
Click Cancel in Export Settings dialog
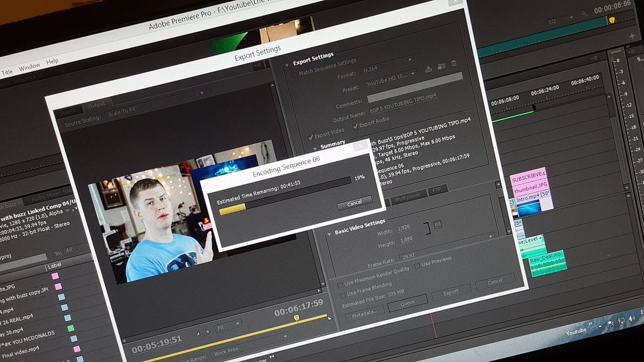[495, 282]
